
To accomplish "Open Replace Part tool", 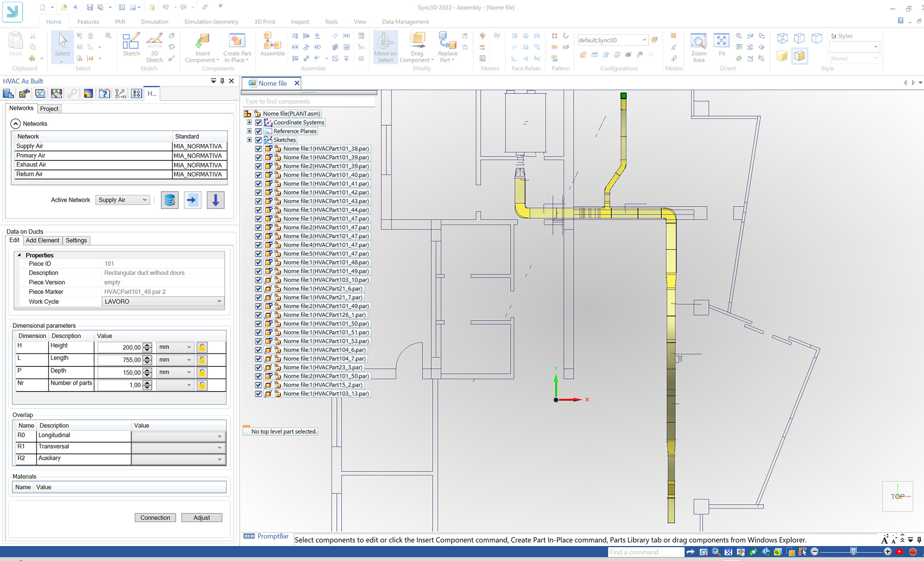I will coord(448,48).
